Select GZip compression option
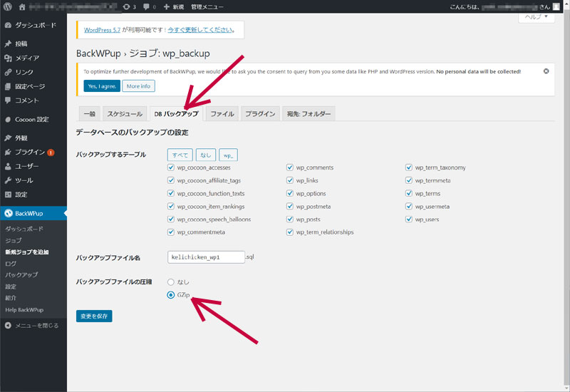The height and width of the screenshot is (392, 570). pyautogui.click(x=171, y=295)
